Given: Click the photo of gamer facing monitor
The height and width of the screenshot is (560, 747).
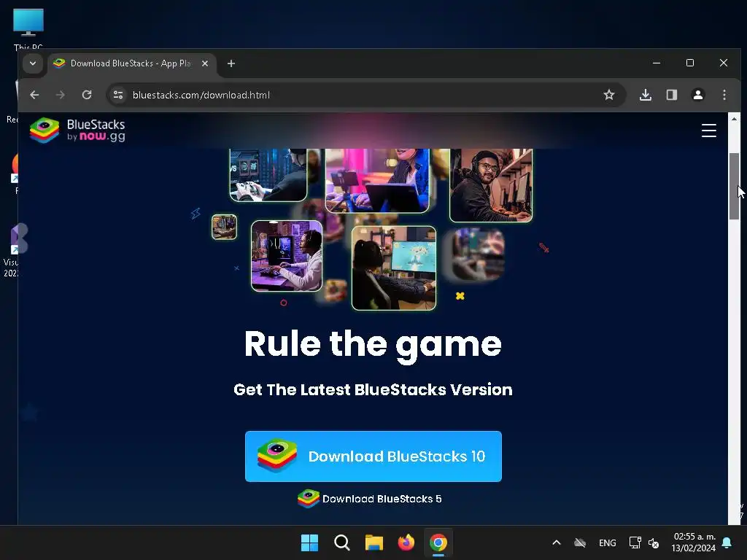Looking at the screenshot, I should click(x=393, y=268).
